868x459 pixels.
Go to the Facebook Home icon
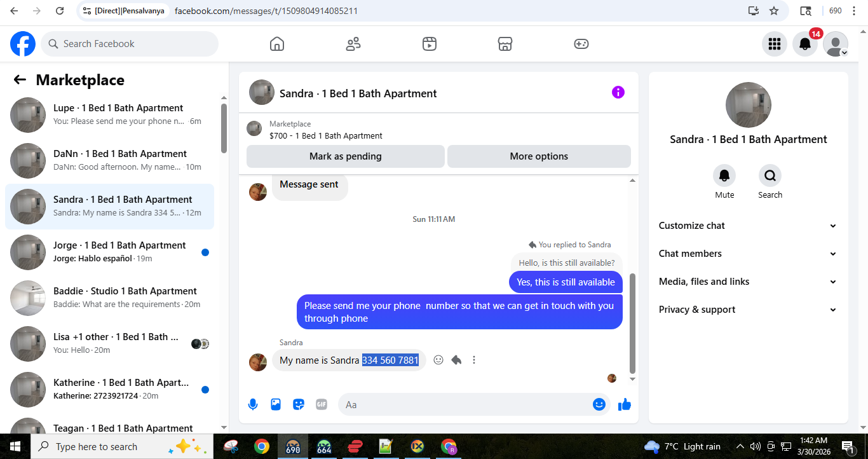[277, 44]
